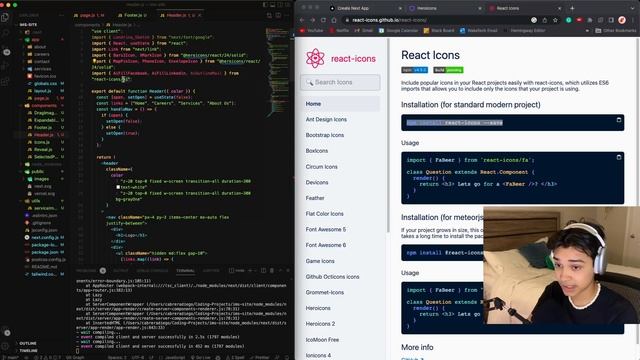Close the Header.js editor tab
This screenshot has width=640, height=360.
coord(200,16)
